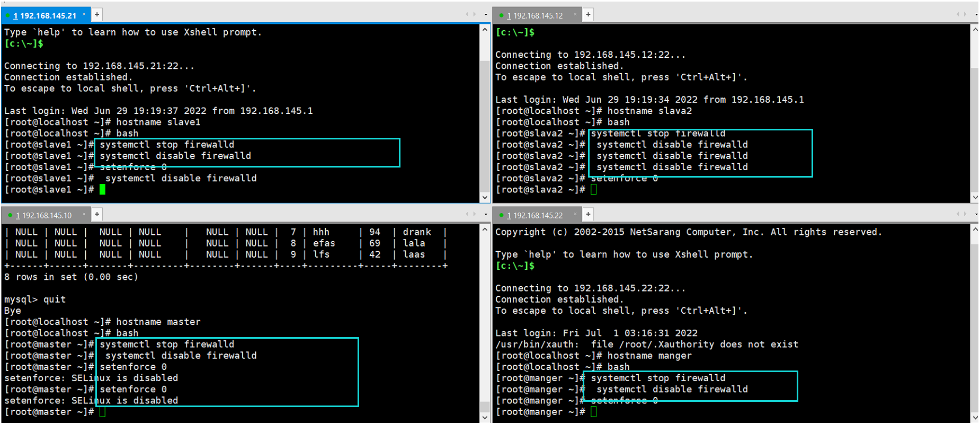The height and width of the screenshot is (423, 980).
Task: Click scroll-up arrow in slava2 terminal
Action: (975, 30)
